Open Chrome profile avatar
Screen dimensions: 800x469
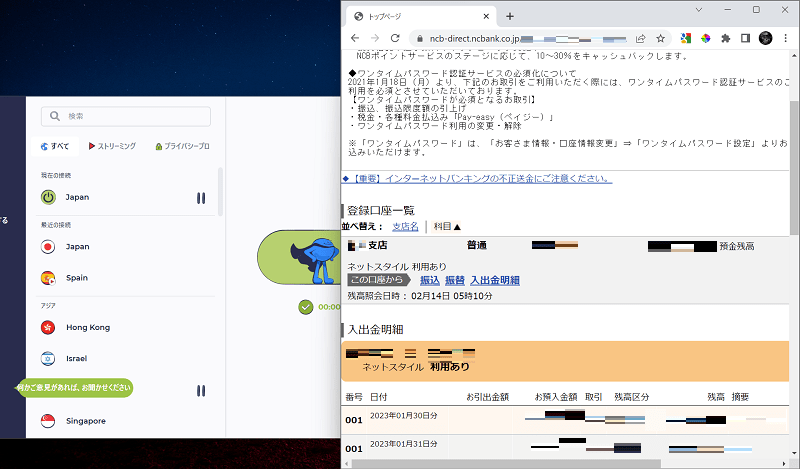click(765, 38)
